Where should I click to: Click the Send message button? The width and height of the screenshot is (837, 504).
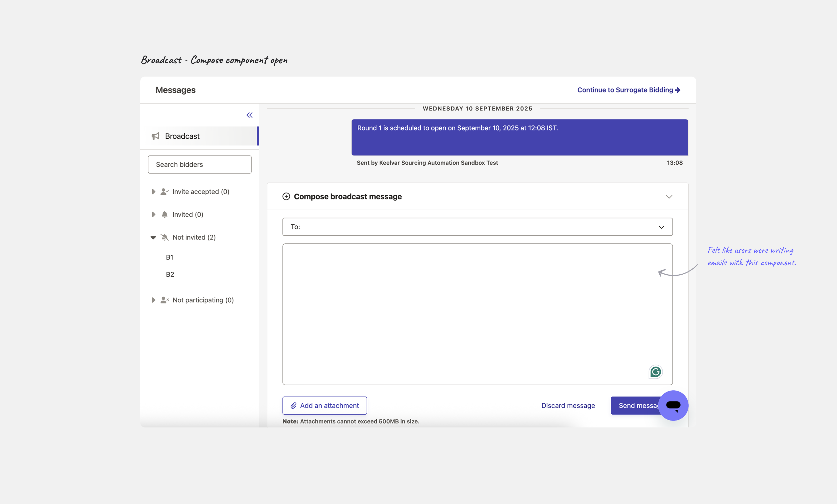(635, 405)
